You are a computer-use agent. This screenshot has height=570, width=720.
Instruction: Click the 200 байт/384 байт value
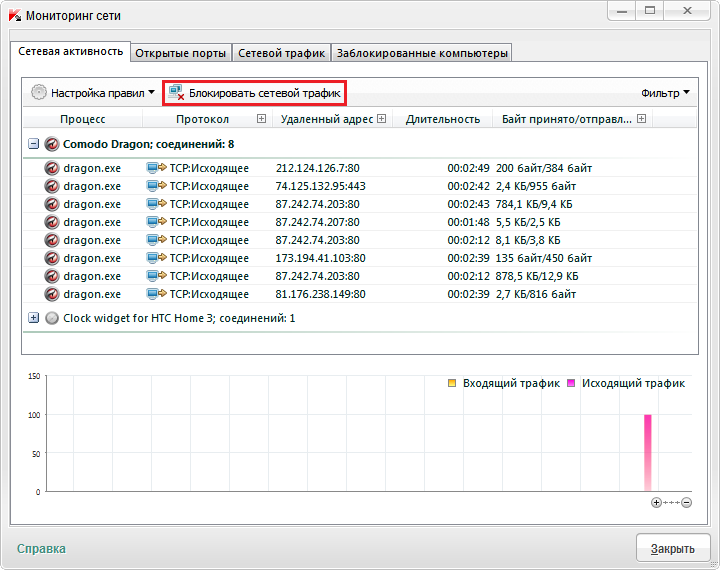[544, 168]
